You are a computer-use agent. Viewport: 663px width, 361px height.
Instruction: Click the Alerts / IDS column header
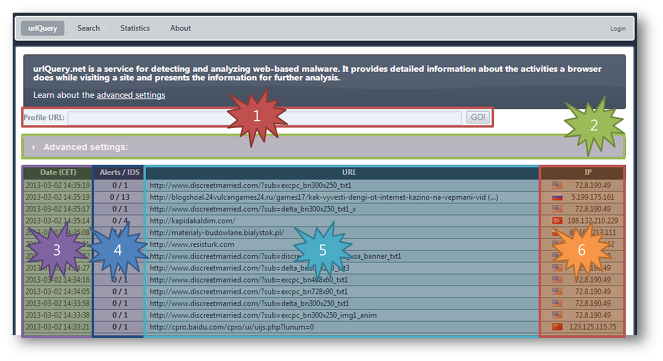pyautogui.click(x=119, y=172)
